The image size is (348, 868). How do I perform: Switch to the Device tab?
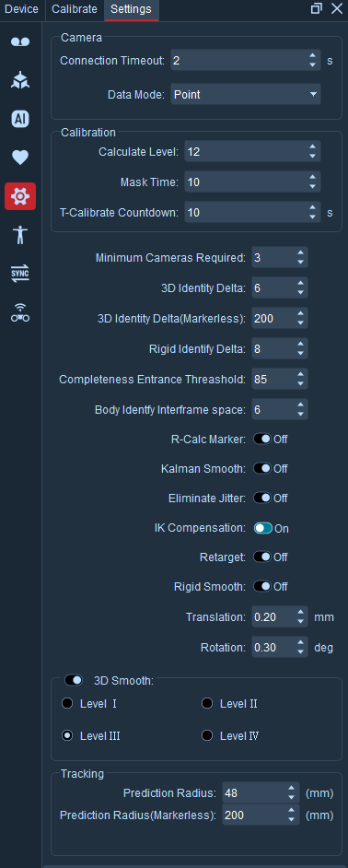click(21, 9)
